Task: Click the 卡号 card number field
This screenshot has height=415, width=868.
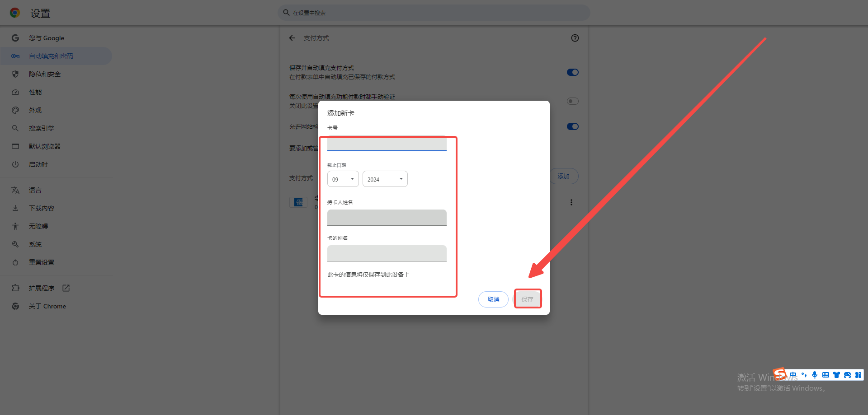Action: (x=387, y=144)
